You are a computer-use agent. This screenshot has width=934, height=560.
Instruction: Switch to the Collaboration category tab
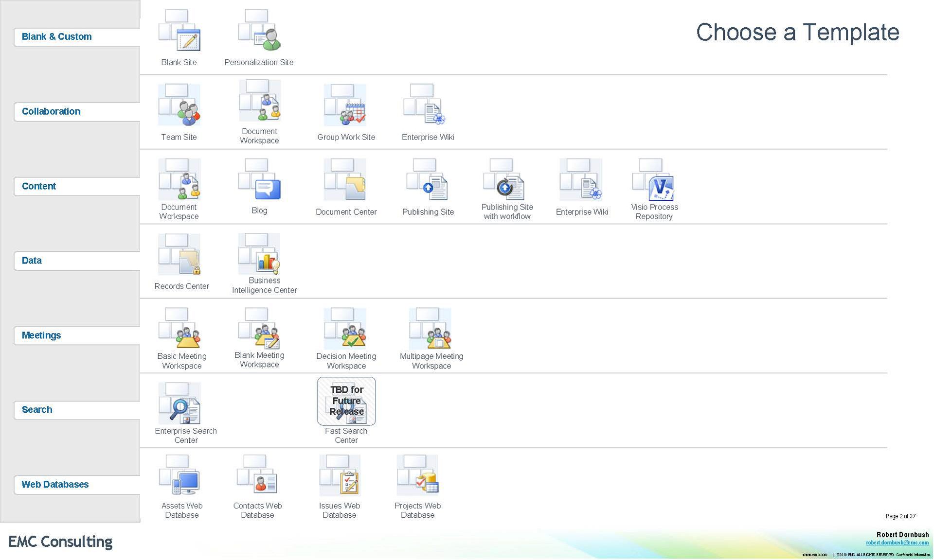[x=51, y=111]
